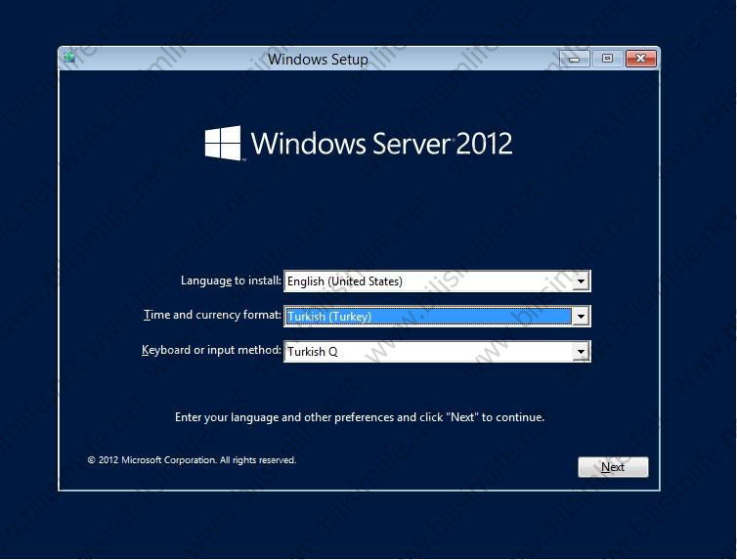Click the "Language to install" label
Screen dimensions: 737x560
point(231,280)
